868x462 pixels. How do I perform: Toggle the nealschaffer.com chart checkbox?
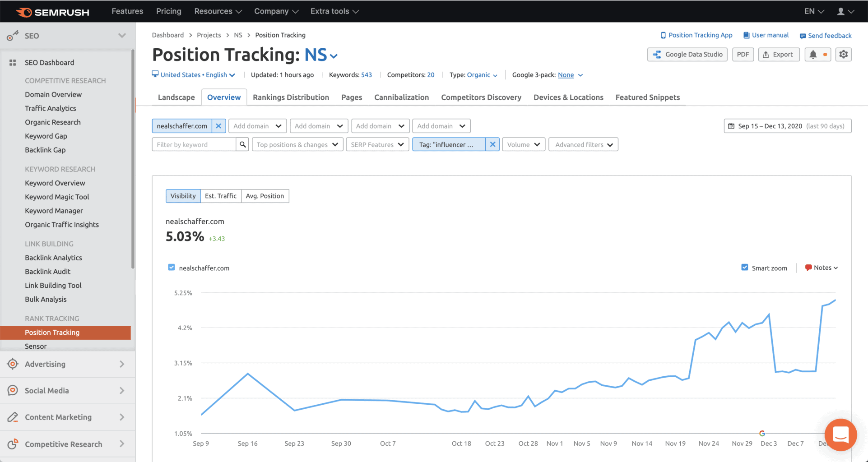pos(172,268)
